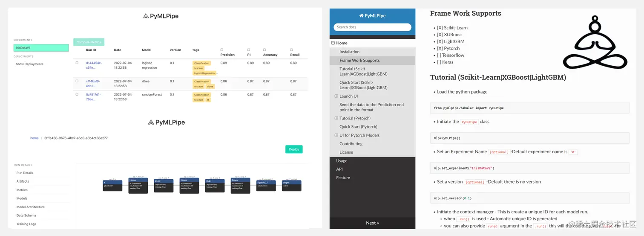Click the output node in the graph
This screenshot has height=236, width=644.
pos(292,186)
